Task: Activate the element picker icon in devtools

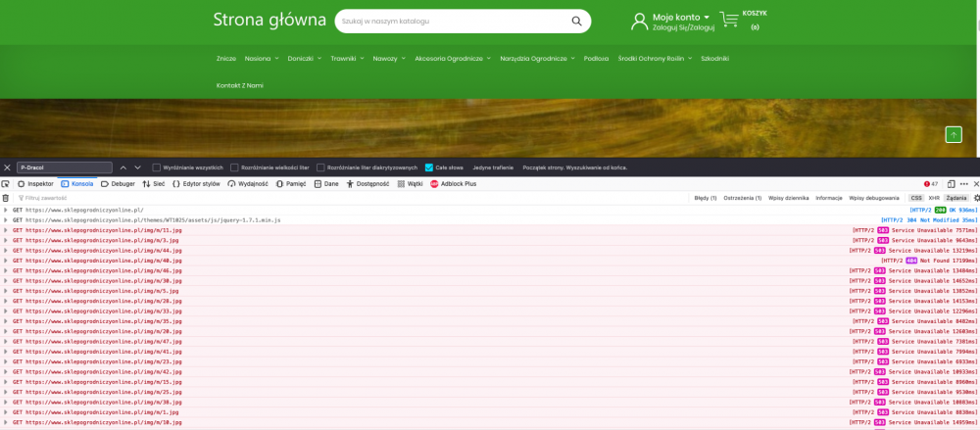Action: (x=6, y=184)
